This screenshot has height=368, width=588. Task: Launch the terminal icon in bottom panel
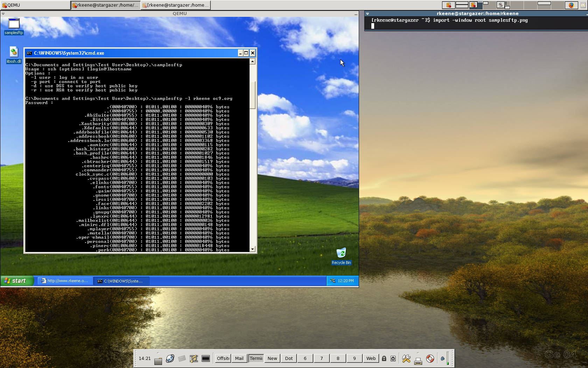206,359
